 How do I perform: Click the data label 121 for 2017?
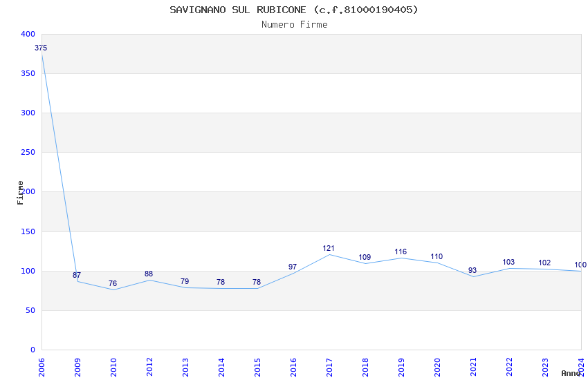329,248
